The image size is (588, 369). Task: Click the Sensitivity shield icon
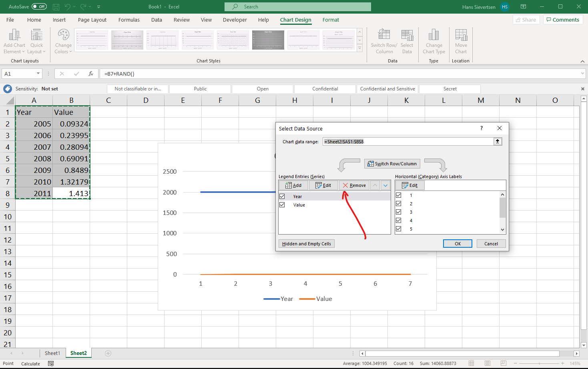pyautogui.click(x=7, y=89)
